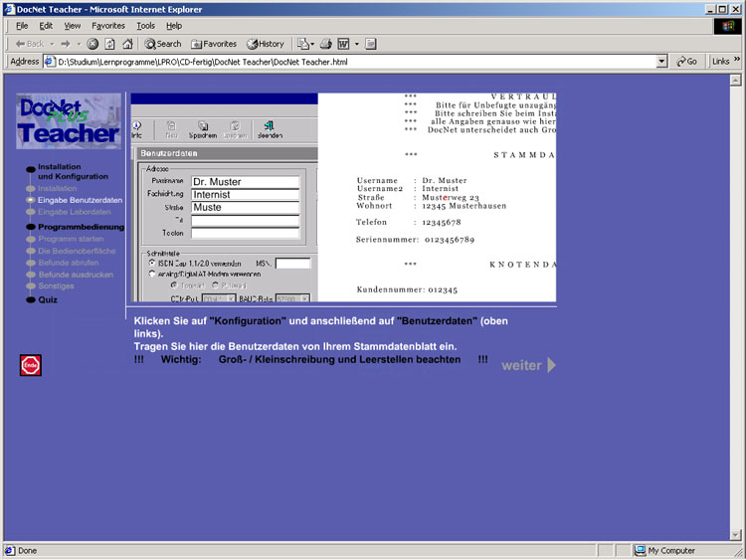This screenshot has height=560, width=746.
Task: Select ISDN Capi 1.1/2.0 verwenden radio button
Action: [x=152, y=263]
